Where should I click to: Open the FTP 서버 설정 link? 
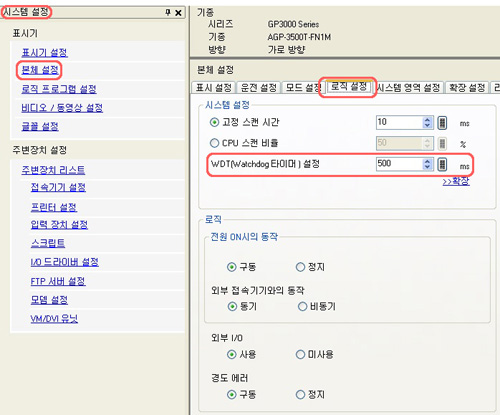pos(58,281)
